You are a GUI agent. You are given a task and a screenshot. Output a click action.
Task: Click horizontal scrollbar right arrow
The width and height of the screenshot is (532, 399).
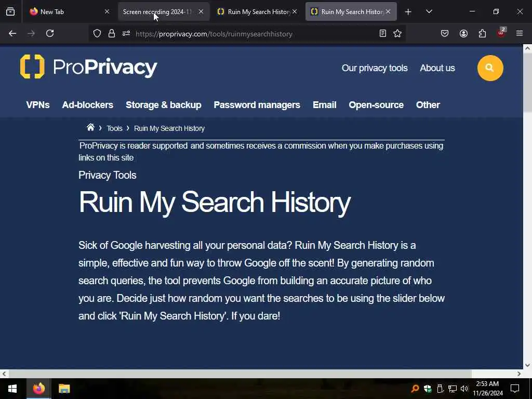click(519, 374)
